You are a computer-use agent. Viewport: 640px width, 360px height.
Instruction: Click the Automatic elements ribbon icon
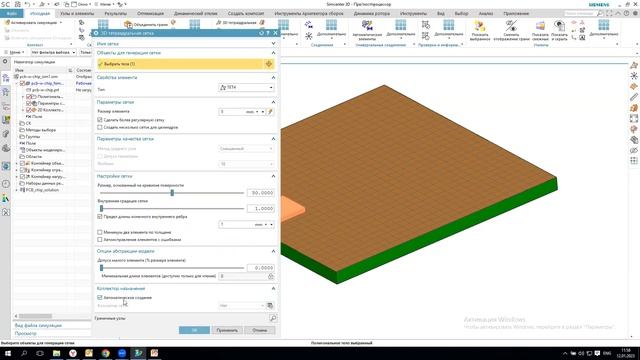(x=367, y=25)
